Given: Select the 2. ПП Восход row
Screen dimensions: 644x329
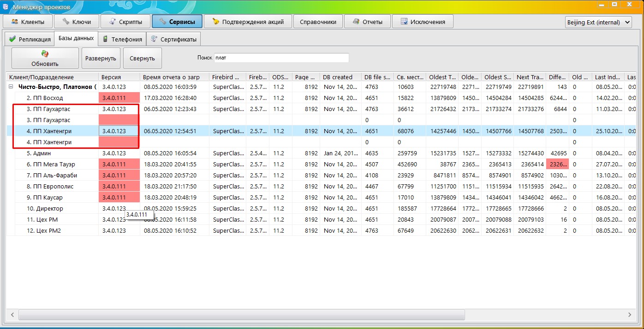Looking at the screenshot, I should 321,98.
